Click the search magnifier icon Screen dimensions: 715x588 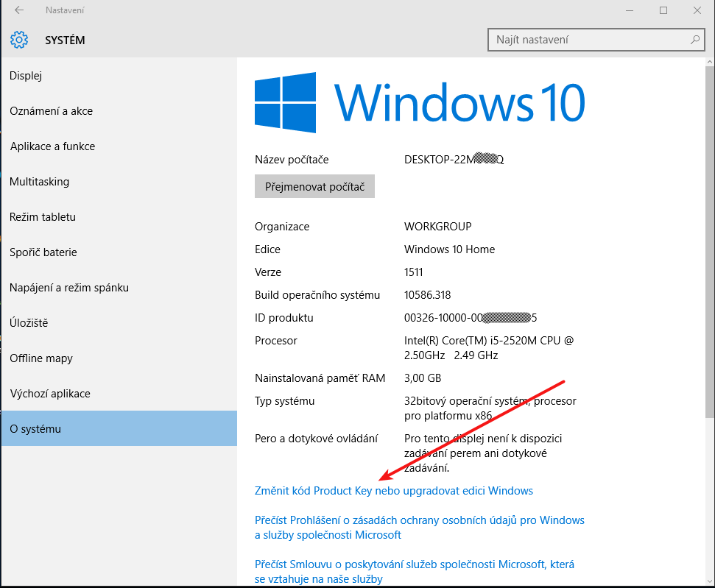click(x=694, y=40)
